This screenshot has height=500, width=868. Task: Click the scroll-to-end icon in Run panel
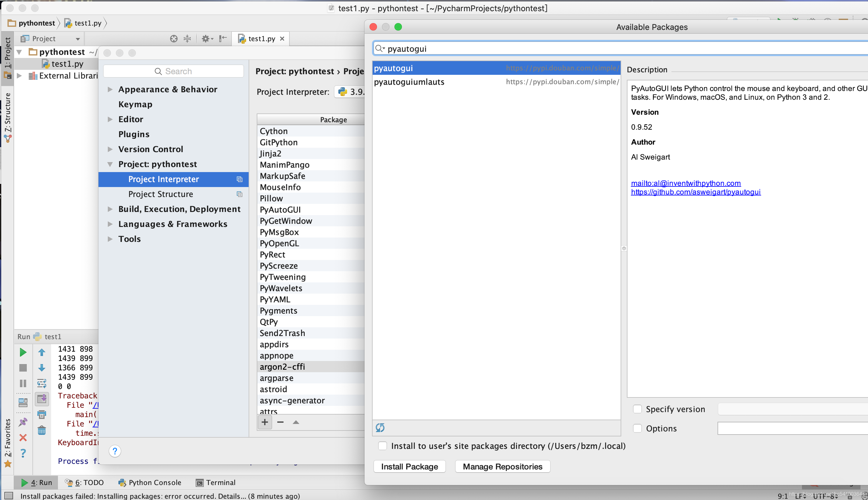pos(41,399)
